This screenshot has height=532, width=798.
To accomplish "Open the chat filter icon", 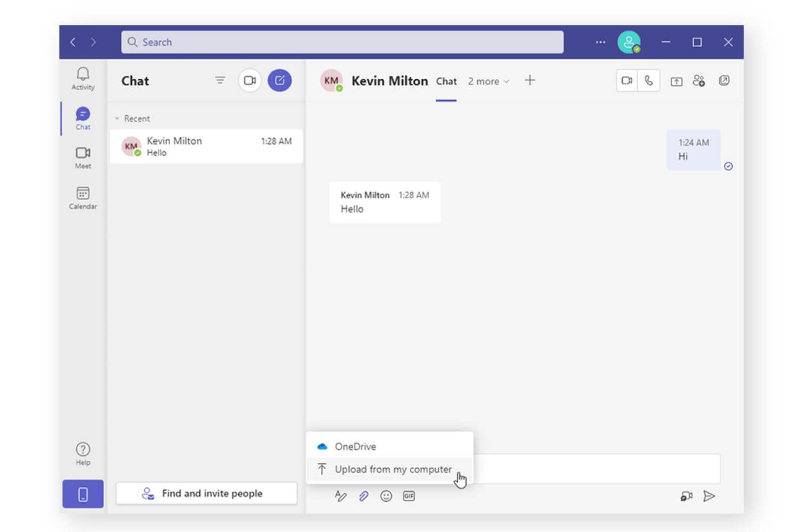I will [x=220, y=80].
